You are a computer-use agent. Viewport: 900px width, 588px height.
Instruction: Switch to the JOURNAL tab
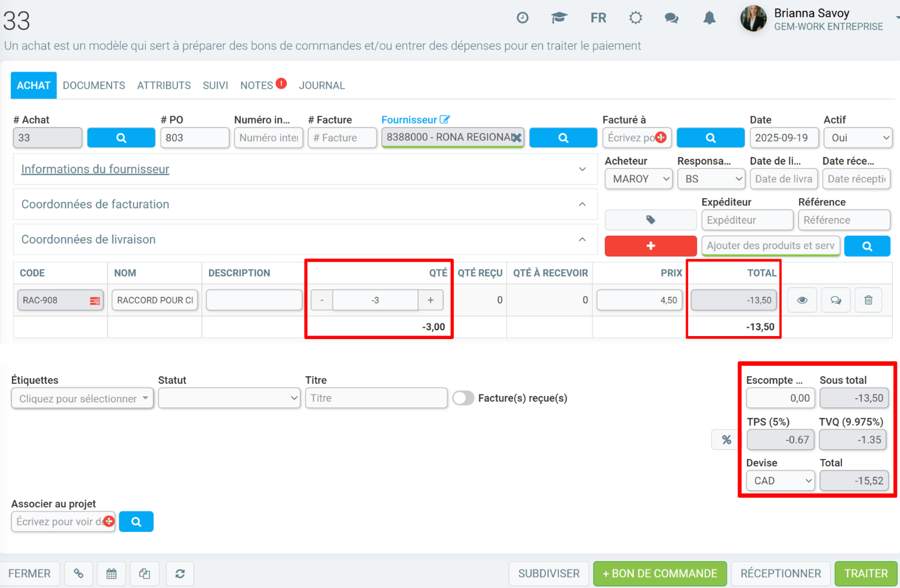tap(322, 85)
